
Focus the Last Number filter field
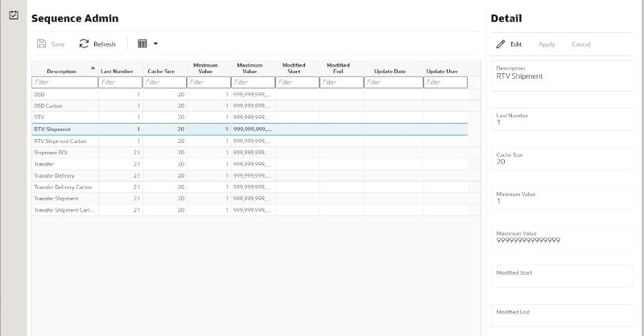click(120, 82)
